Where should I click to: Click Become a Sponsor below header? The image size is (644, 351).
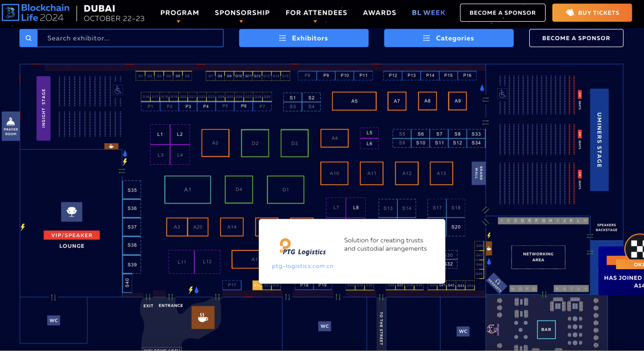576,38
